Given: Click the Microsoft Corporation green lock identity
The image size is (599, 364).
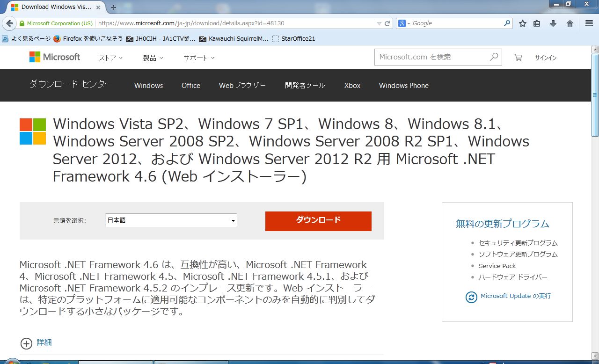Looking at the screenshot, I should (56, 23).
